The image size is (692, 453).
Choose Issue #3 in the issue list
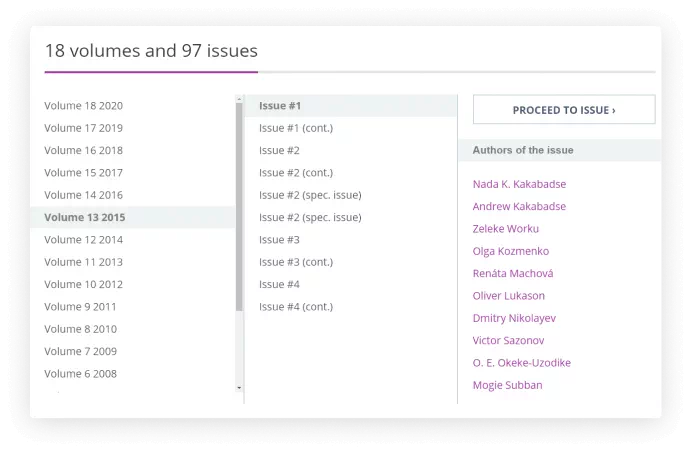[x=280, y=240]
